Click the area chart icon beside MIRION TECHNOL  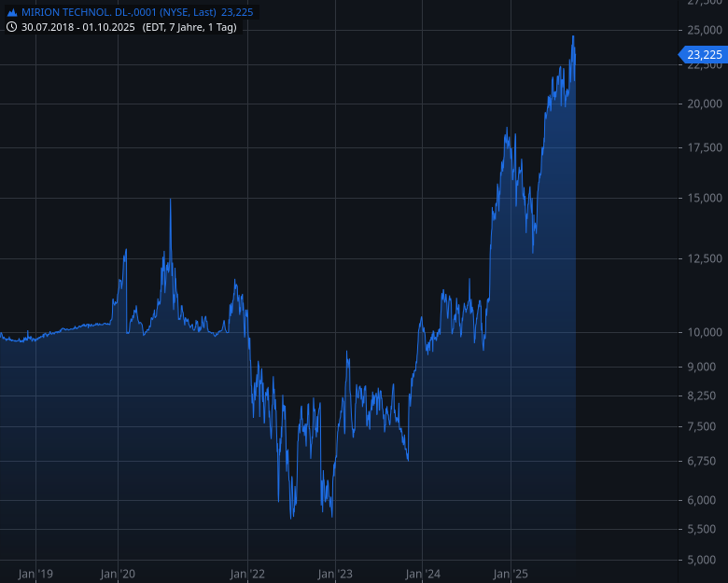(x=11, y=12)
